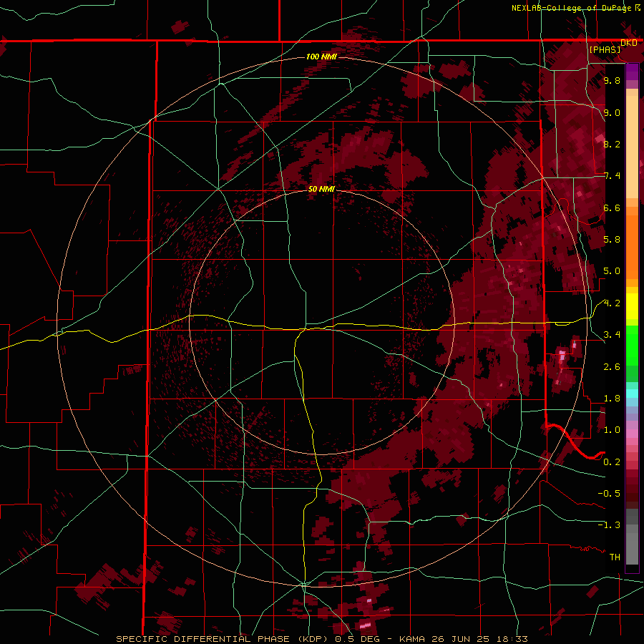The height and width of the screenshot is (644, 644).
Task: Pick the bright green segment of the color bar
Action: tap(632, 346)
